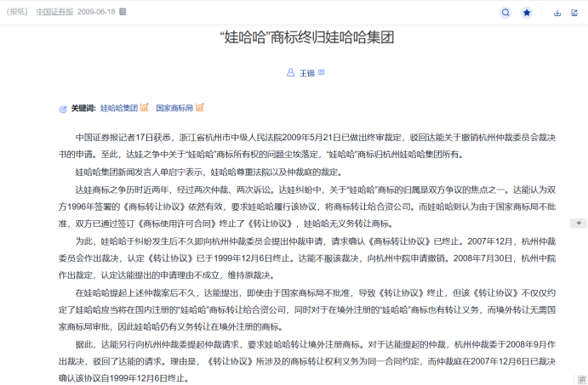Click the article title “娃哈哈”商标终归娃哈哈集团

click(306, 37)
